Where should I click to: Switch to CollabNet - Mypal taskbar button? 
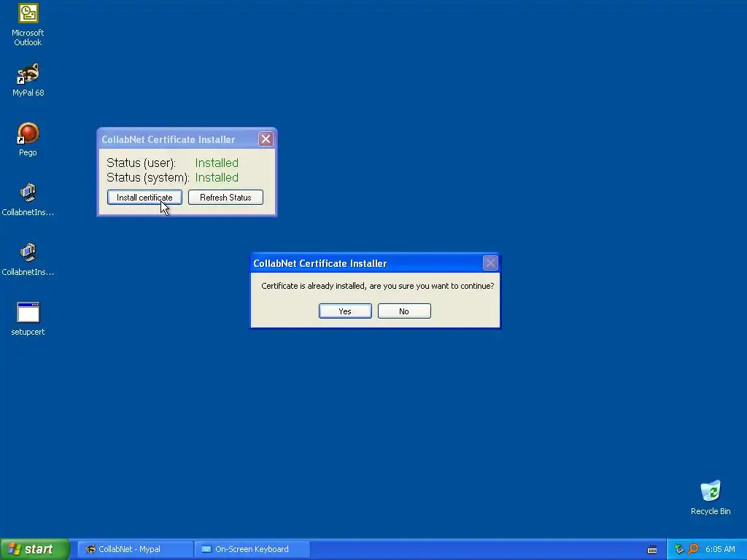(135, 549)
